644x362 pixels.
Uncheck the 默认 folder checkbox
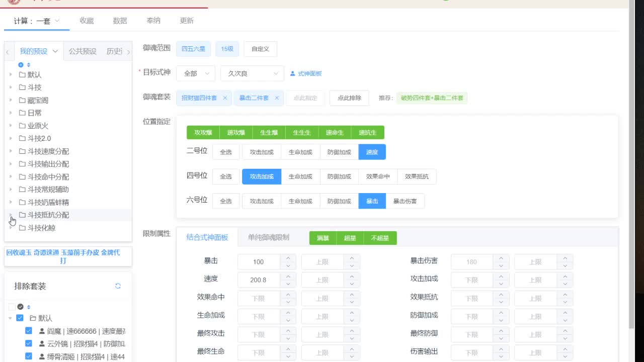[20, 318]
